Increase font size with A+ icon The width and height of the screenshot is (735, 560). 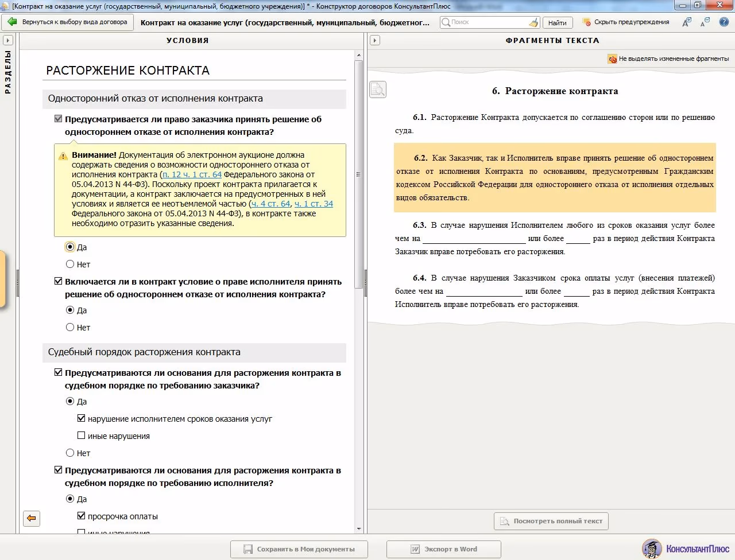point(687,22)
